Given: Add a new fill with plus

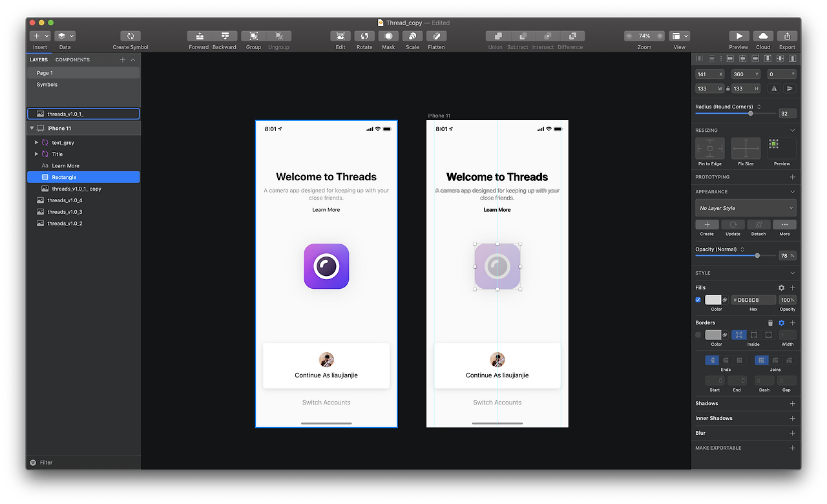Looking at the screenshot, I should point(793,288).
